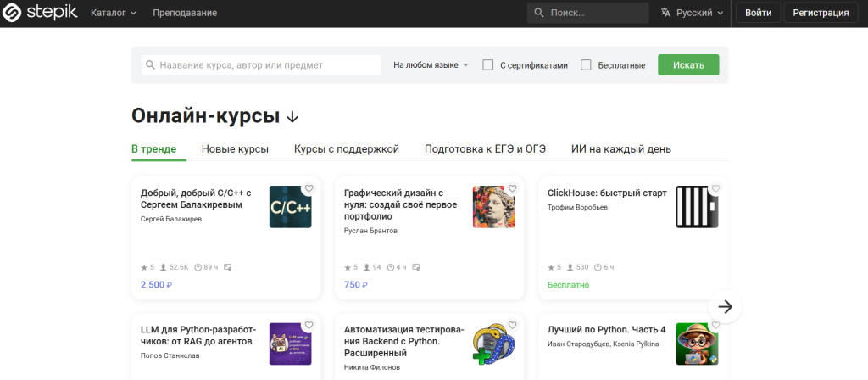Switch to the Новые курсы tab

coord(235,149)
